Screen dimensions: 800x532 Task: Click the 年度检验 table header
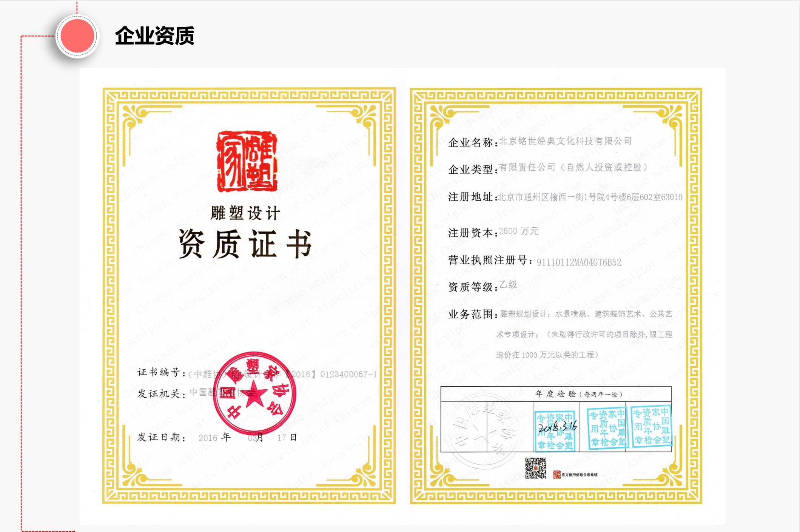[x=578, y=394]
